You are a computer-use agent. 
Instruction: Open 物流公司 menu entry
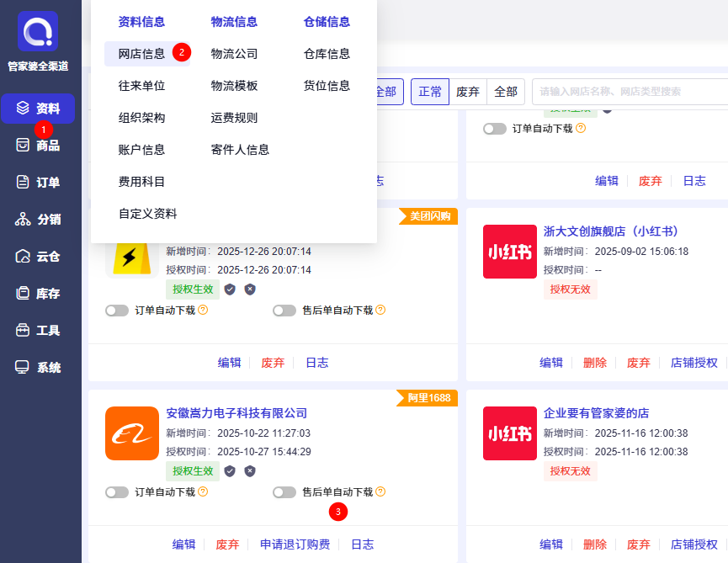[234, 54]
